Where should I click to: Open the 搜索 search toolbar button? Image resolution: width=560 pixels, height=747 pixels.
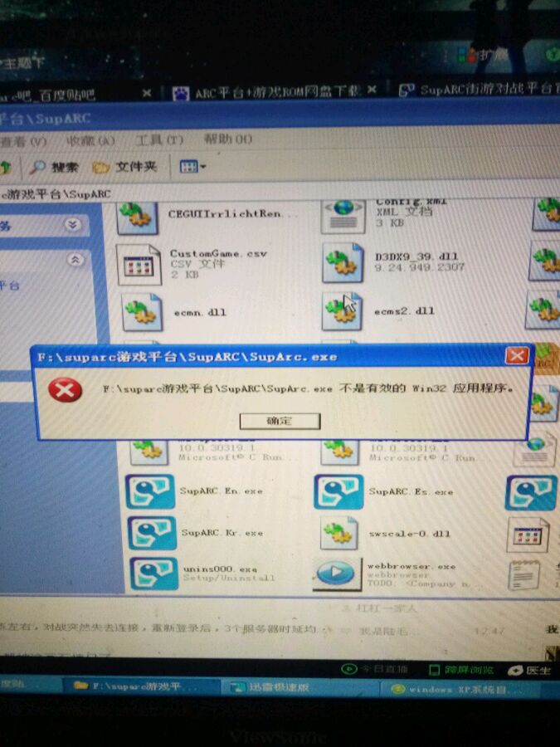(53, 167)
